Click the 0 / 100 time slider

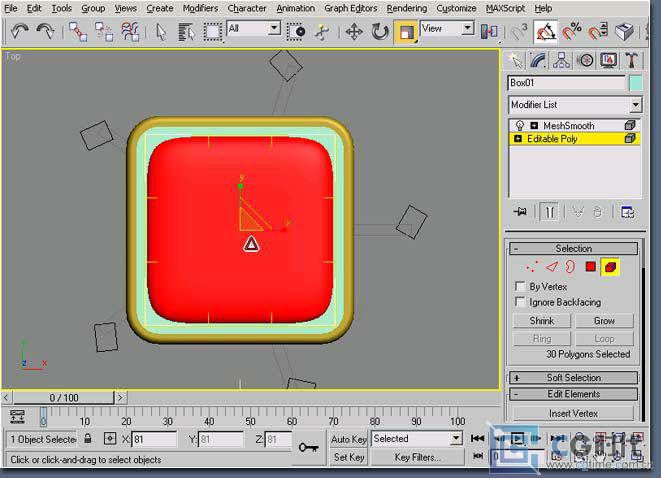[63, 397]
